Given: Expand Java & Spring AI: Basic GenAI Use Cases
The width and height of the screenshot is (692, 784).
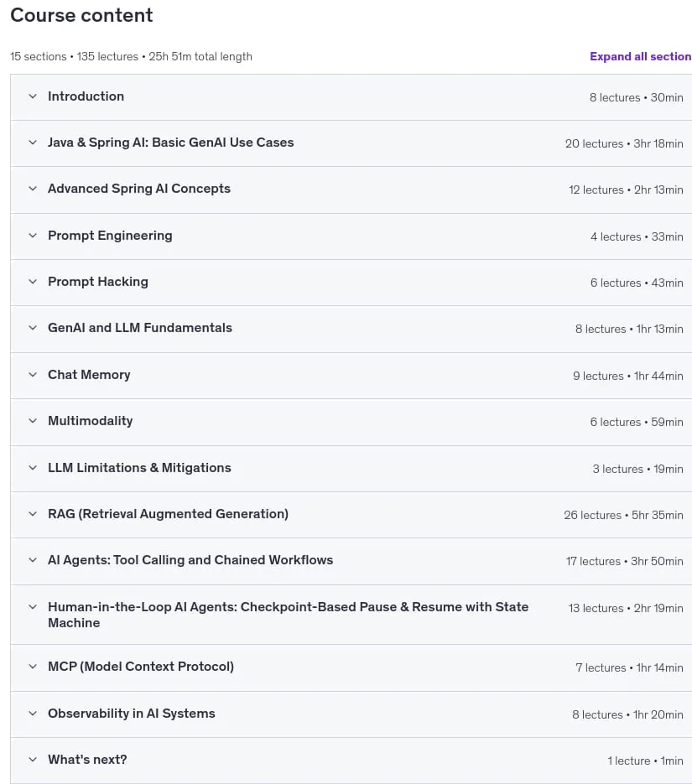Looking at the screenshot, I should 33,143.
